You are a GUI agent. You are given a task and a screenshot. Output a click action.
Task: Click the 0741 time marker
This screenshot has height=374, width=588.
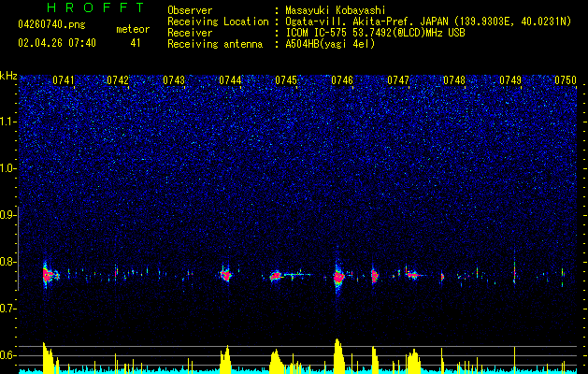[x=63, y=80]
